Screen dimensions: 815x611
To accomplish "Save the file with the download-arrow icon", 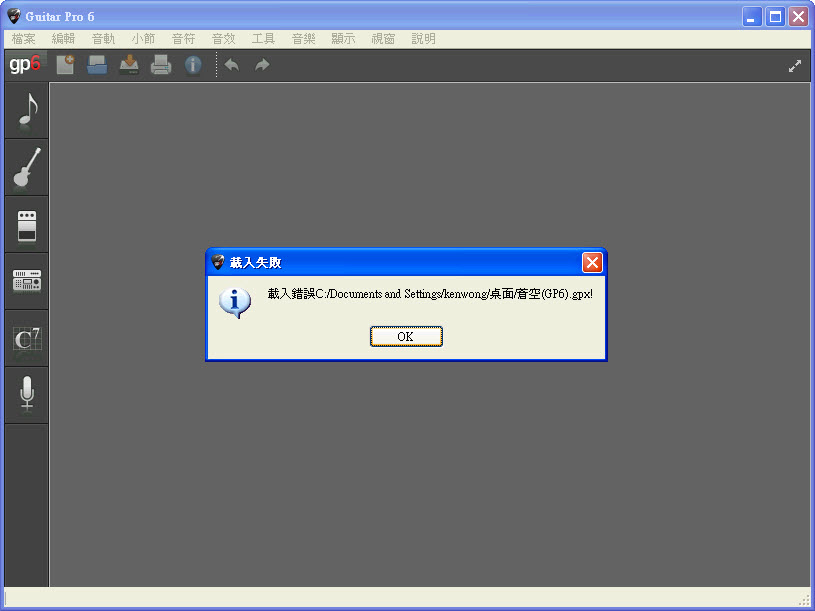I will point(129,65).
